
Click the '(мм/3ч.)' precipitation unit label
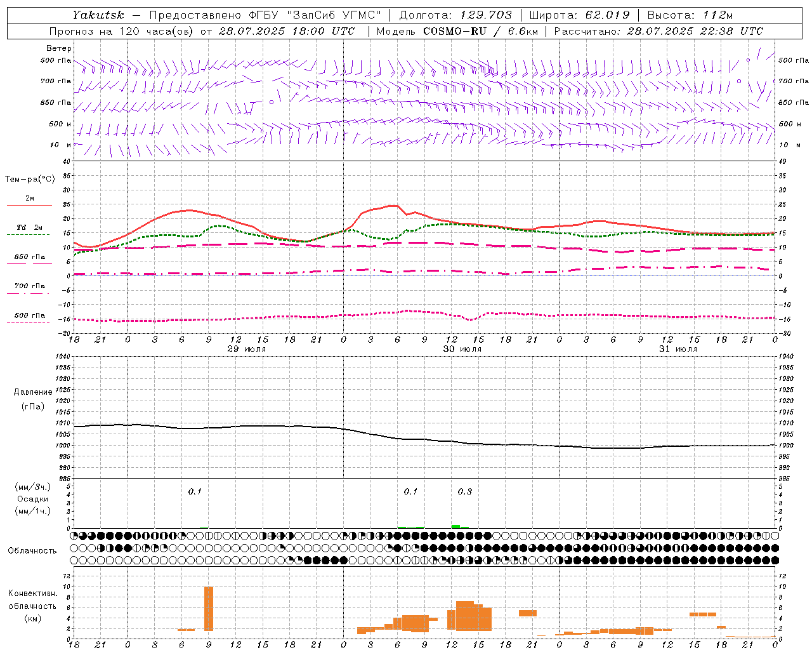[33, 487]
